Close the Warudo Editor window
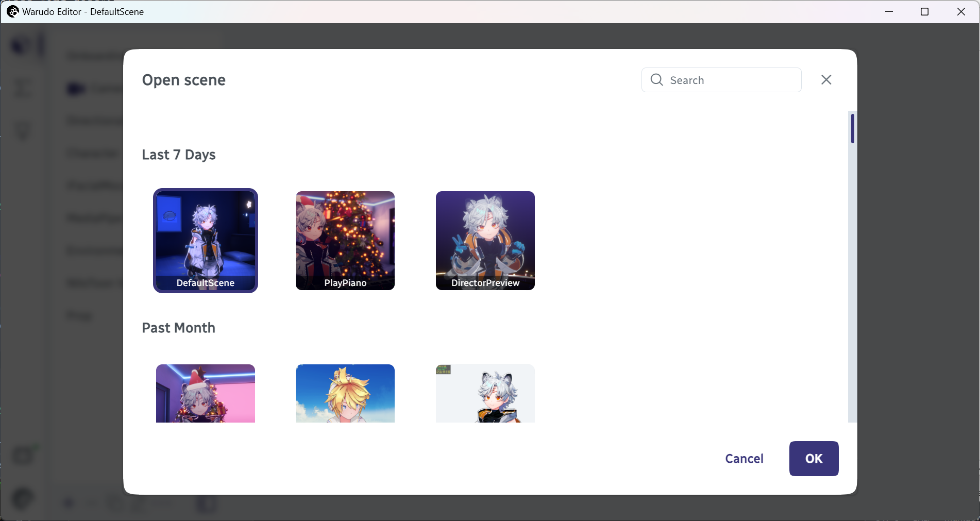 [961, 11]
